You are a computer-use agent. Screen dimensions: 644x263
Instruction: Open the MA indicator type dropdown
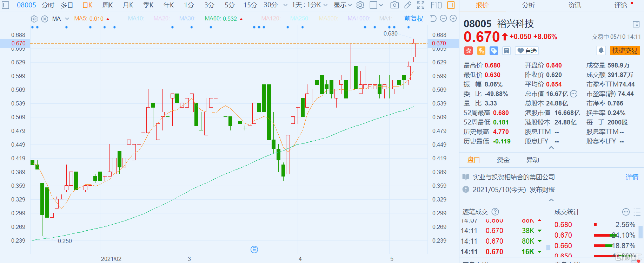[67, 19]
